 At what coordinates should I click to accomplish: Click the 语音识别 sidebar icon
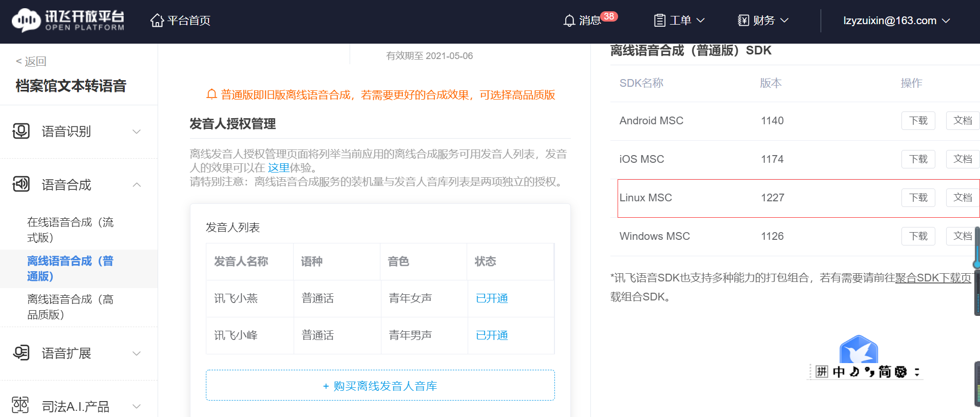tap(21, 131)
